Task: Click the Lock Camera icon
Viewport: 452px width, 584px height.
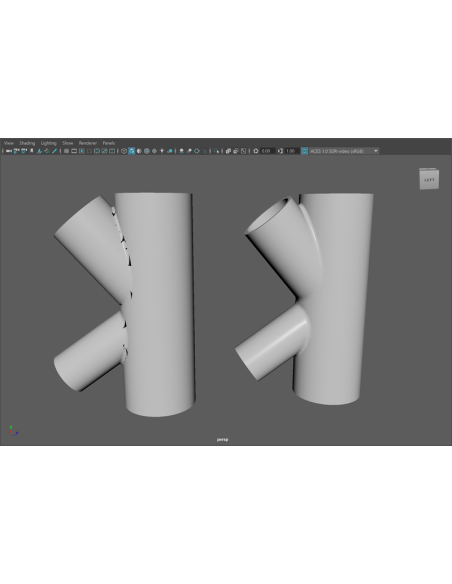Action: pyautogui.click(x=16, y=151)
